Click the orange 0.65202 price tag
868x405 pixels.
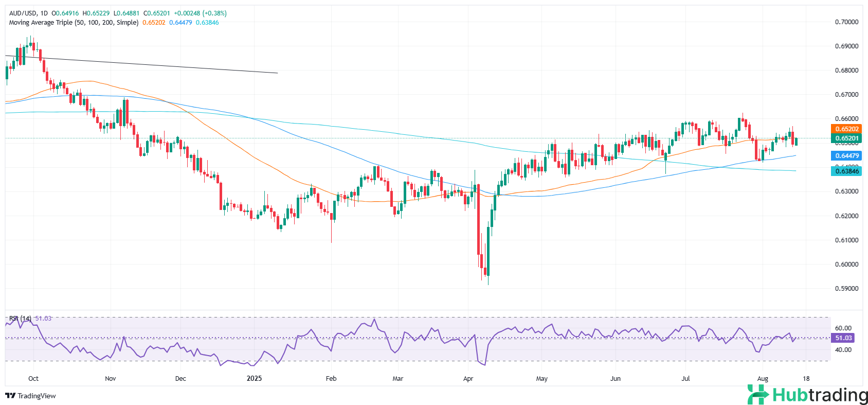click(x=846, y=129)
